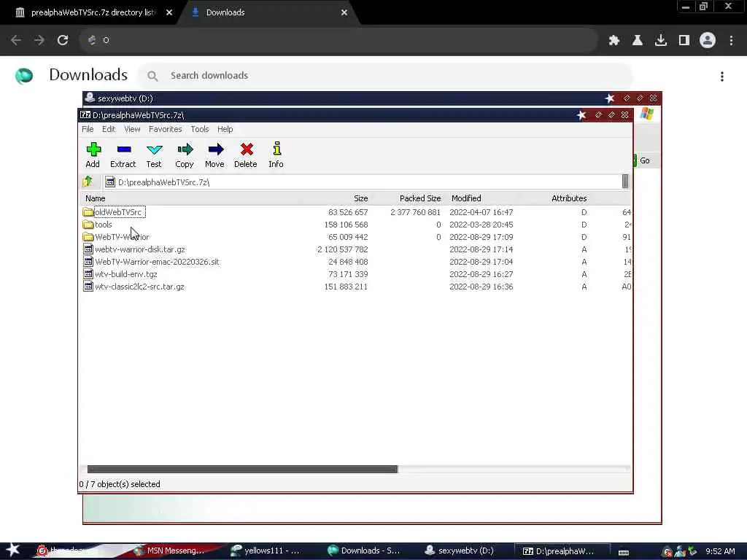
Task: Click the horizontal scrollbar thumb in file list
Action: 242,469
